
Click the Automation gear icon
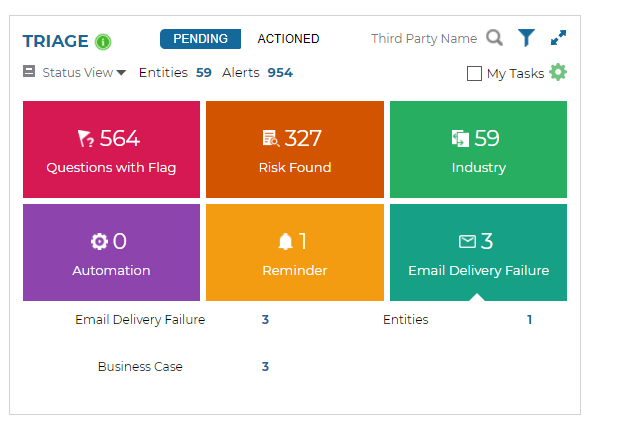pos(99,241)
